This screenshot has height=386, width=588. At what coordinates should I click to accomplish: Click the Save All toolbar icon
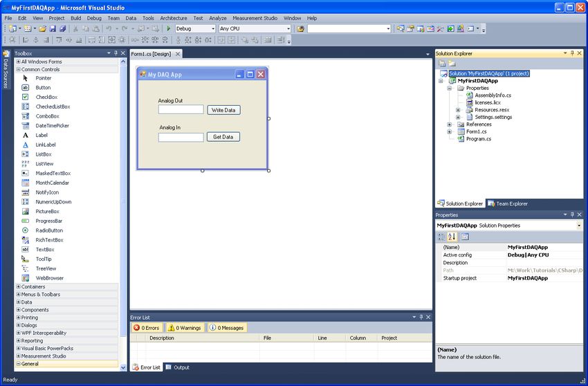click(63, 28)
